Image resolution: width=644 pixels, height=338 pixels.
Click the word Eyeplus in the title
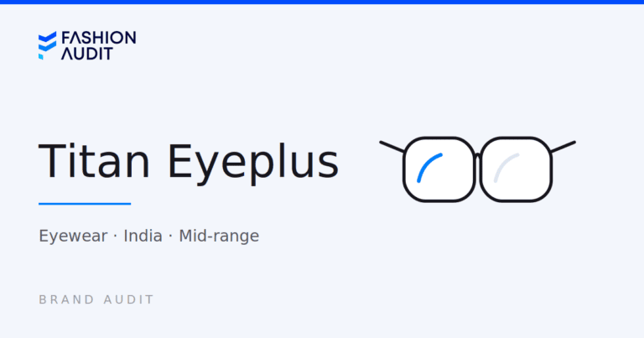coord(253,163)
